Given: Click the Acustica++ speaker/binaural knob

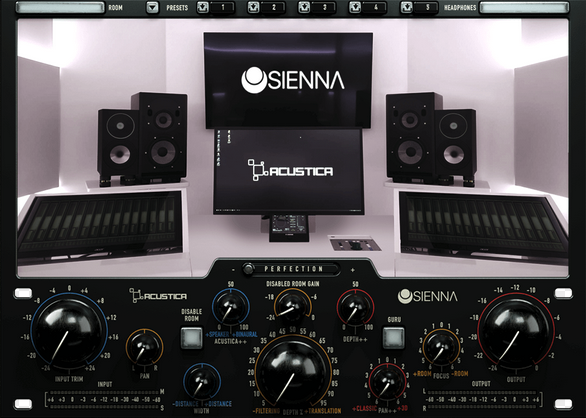Looking at the screenshot, I should 231,308.
